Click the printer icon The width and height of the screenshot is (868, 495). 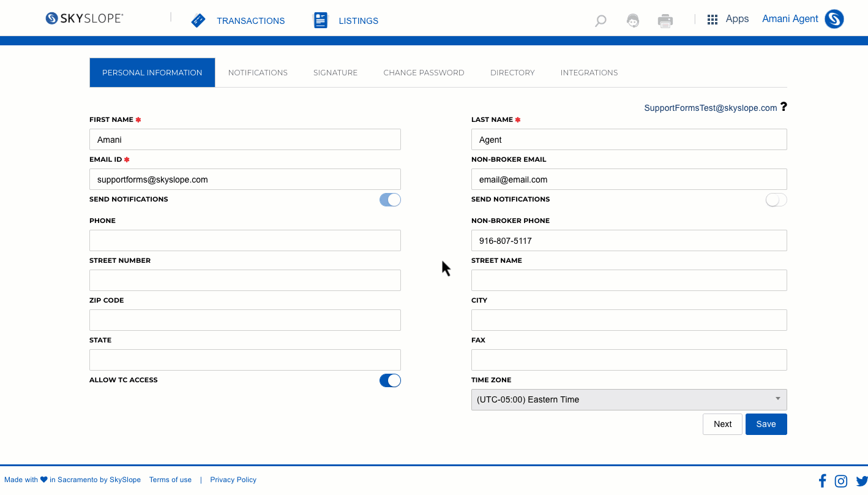(665, 21)
